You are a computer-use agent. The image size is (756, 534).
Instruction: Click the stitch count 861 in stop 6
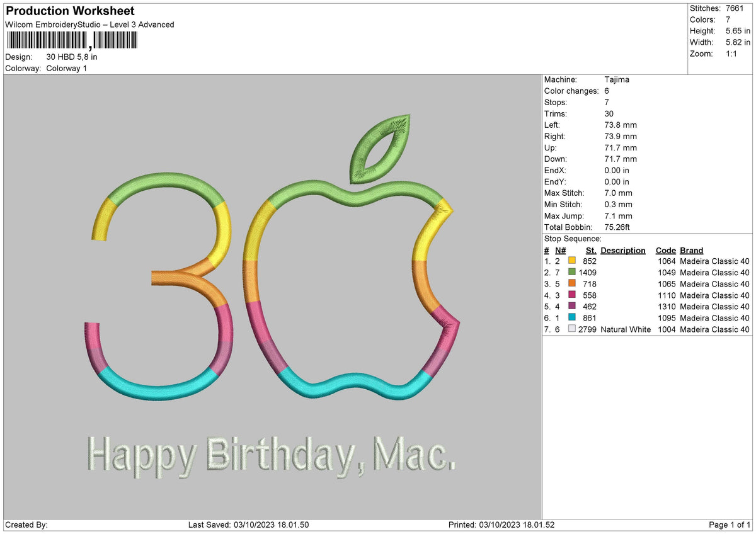(590, 318)
